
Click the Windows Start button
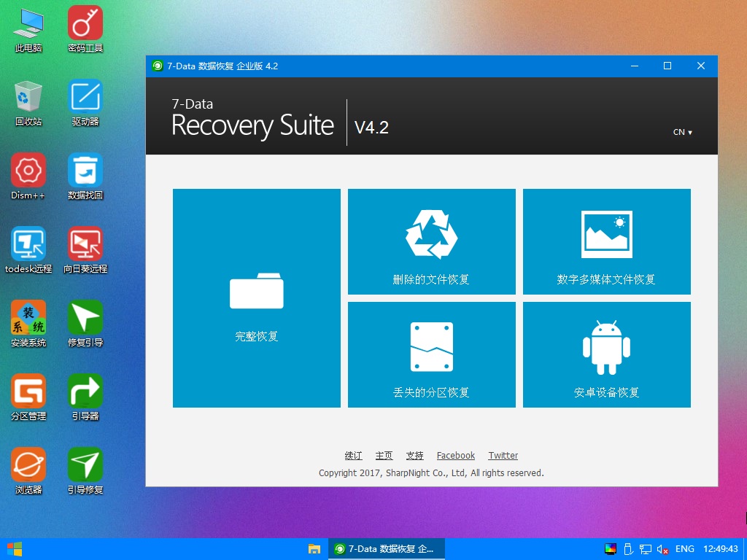14,549
